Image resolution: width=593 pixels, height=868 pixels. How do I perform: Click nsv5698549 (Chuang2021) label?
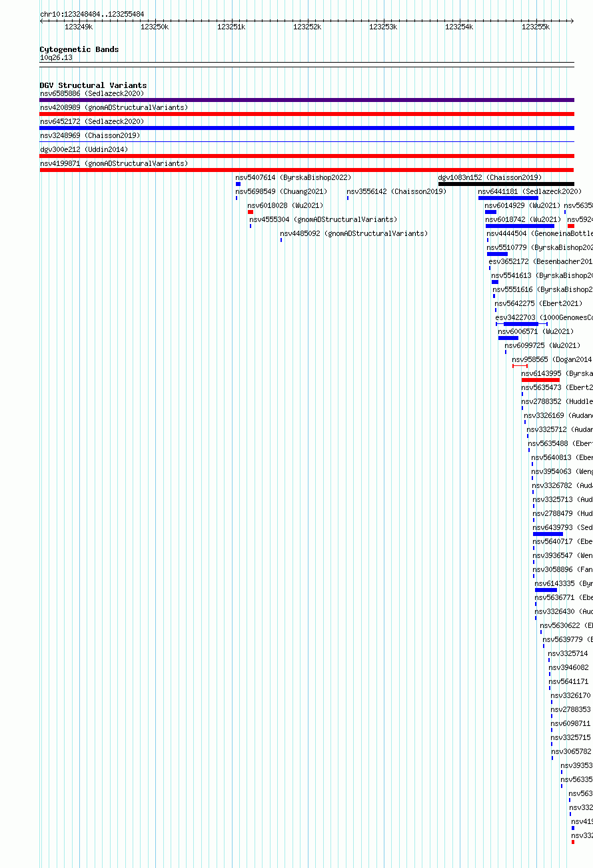click(281, 191)
